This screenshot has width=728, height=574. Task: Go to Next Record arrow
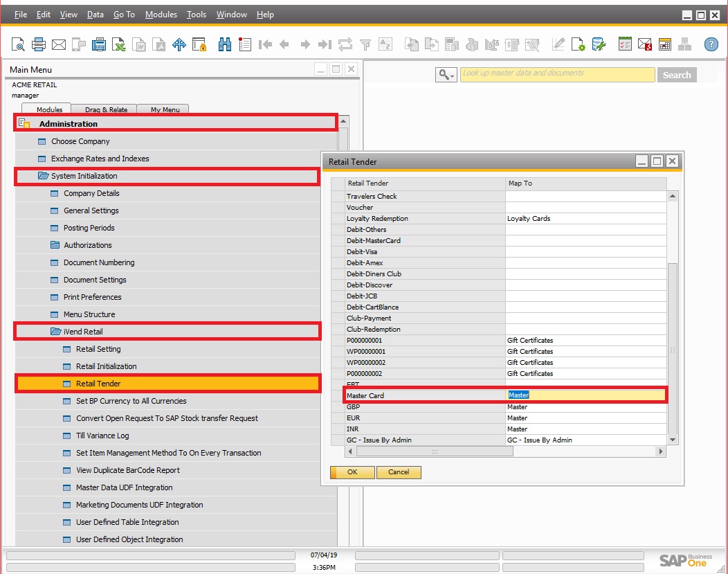tap(305, 44)
